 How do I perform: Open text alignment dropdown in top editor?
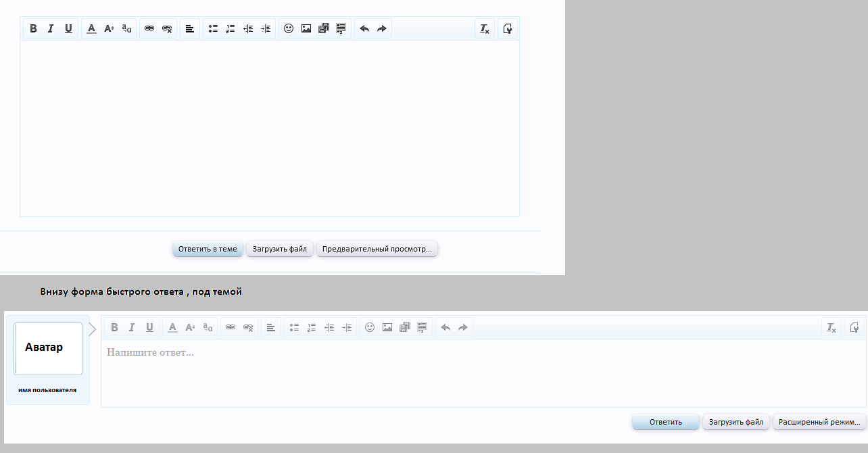point(190,28)
